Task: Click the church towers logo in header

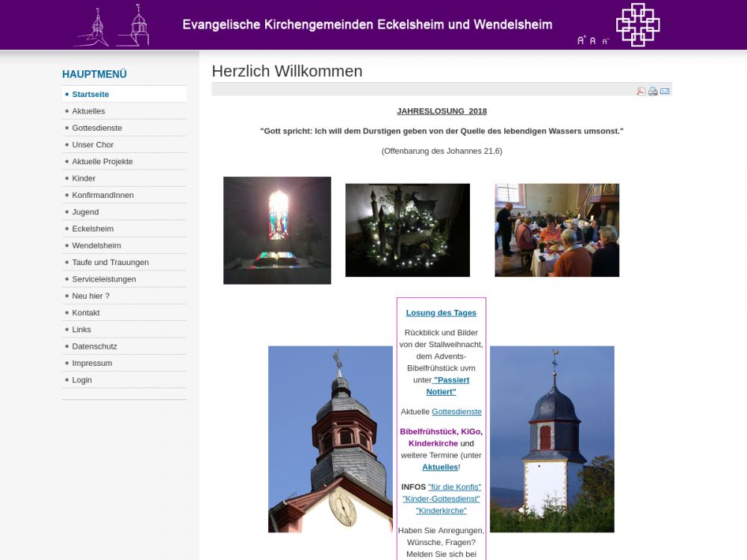Action: pyautogui.click(x=112, y=26)
